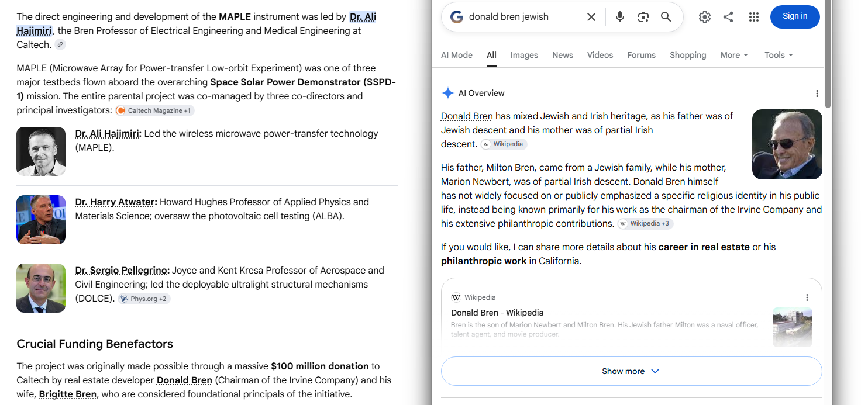Open quick settings gear icon

[x=705, y=17]
